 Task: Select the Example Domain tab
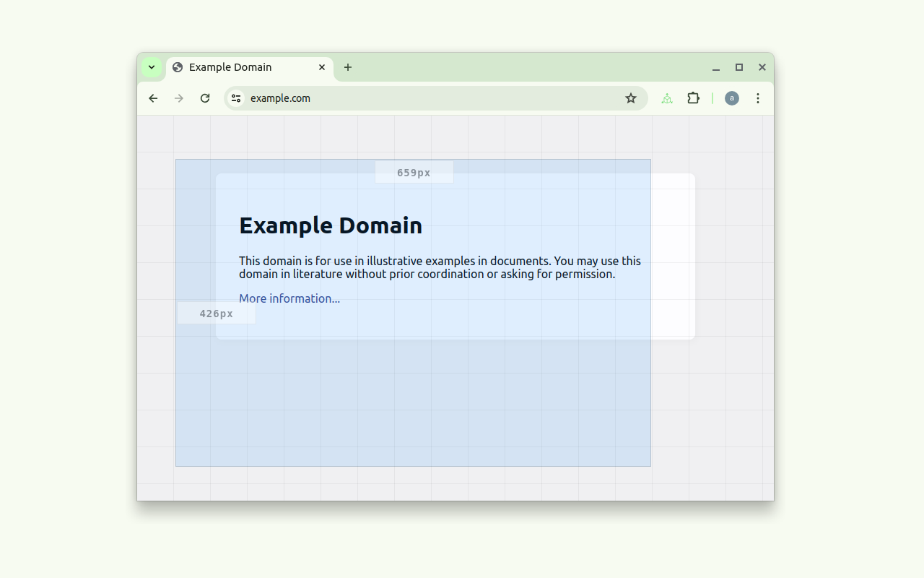(x=250, y=67)
